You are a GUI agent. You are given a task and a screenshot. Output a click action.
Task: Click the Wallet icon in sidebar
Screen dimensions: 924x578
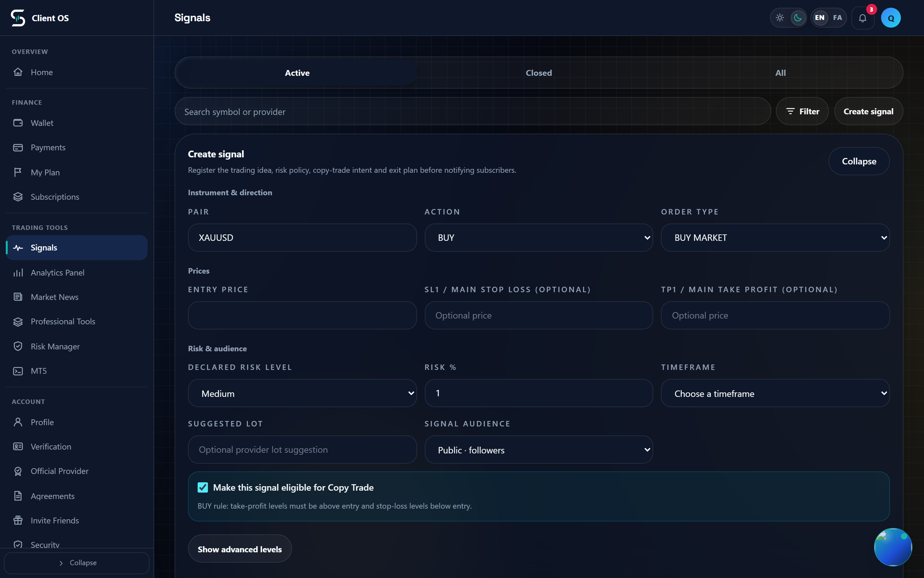pos(18,123)
